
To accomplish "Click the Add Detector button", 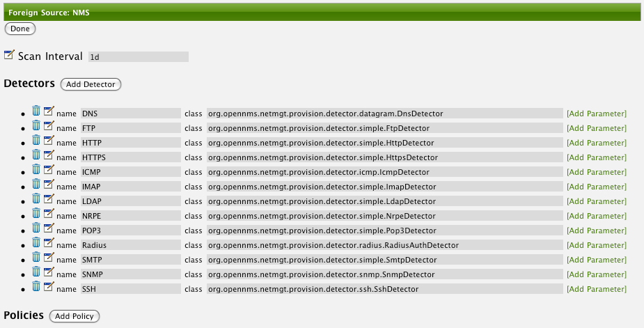I will point(91,84).
